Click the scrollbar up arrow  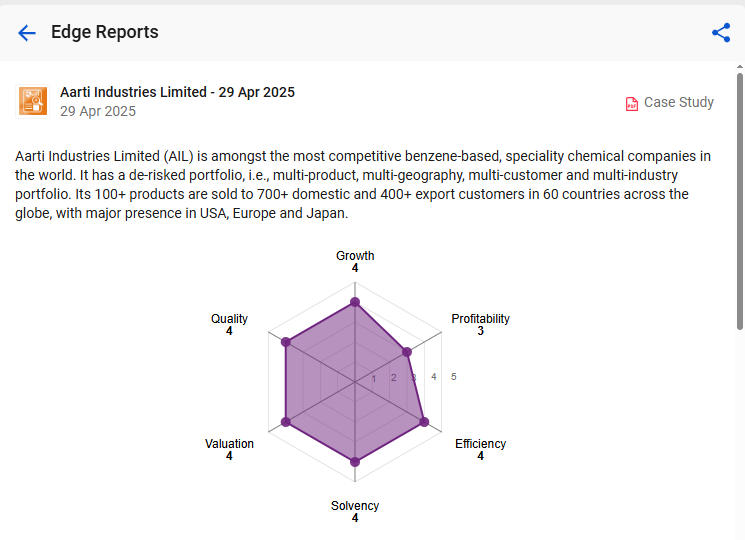point(740,67)
